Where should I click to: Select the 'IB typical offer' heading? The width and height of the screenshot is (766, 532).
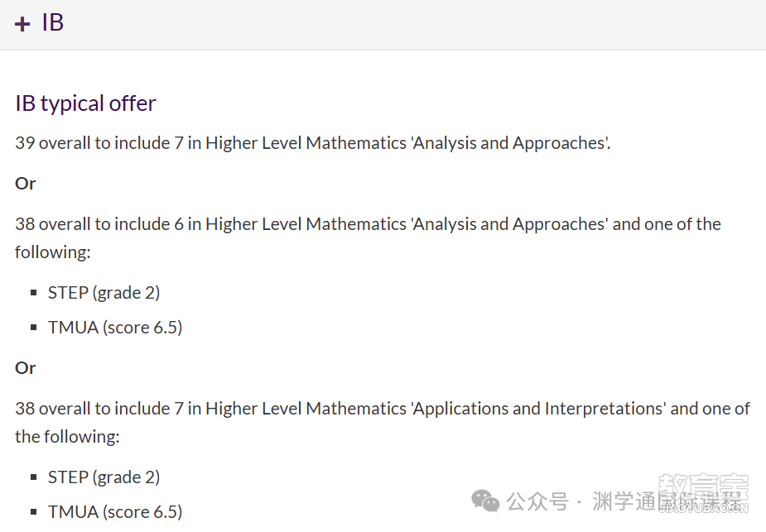pyautogui.click(x=85, y=103)
